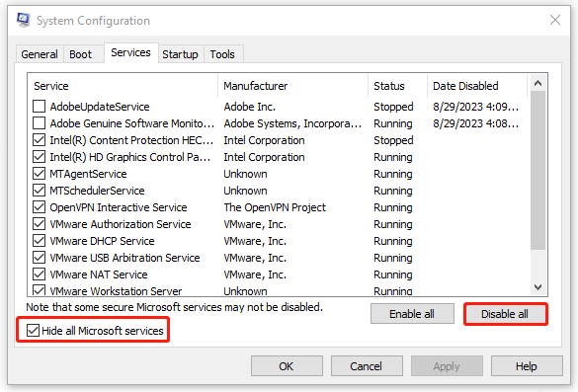
Task: Click the Disable all button
Action: (505, 314)
